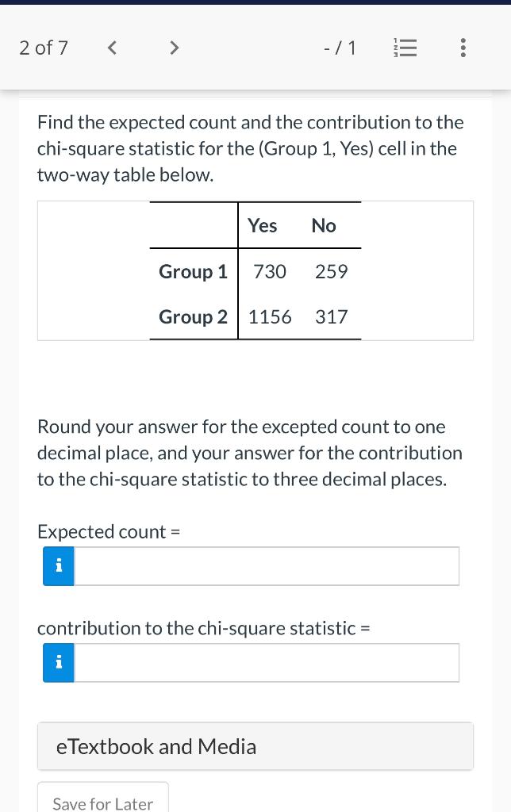Select the 2 of 7 page indicator
The height and width of the screenshot is (812, 511).
(x=43, y=48)
